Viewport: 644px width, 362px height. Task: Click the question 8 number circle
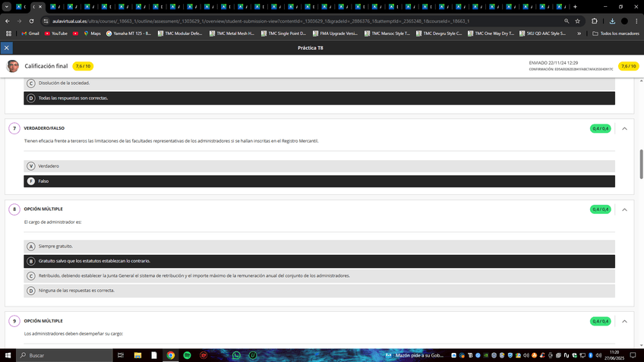(x=14, y=209)
